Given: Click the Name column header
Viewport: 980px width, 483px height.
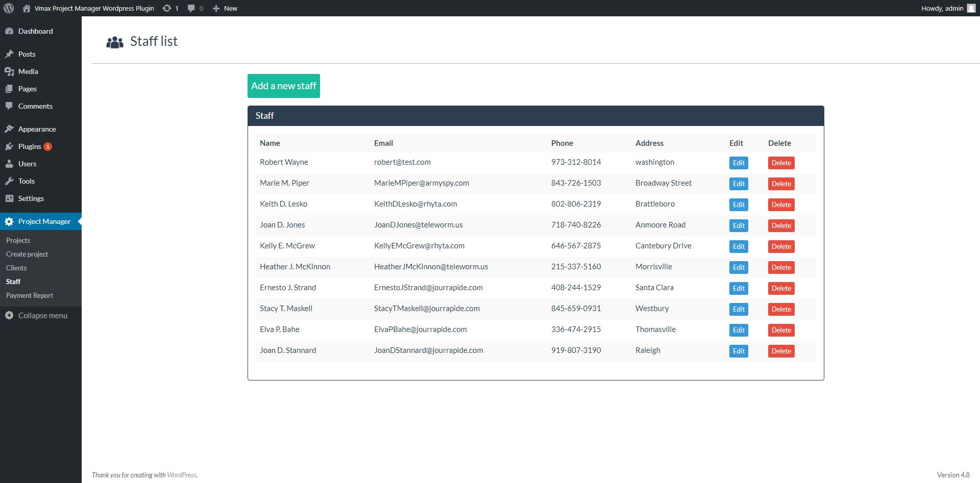Looking at the screenshot, I should click(270, 143).
